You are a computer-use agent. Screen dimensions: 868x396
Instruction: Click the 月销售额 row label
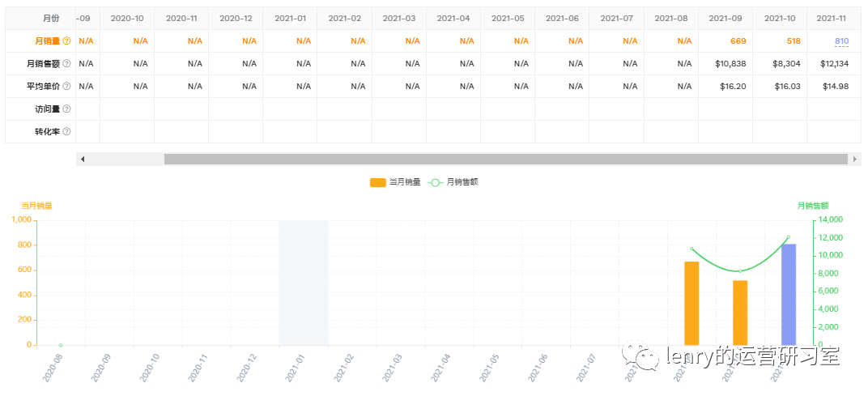click(44, 64)
